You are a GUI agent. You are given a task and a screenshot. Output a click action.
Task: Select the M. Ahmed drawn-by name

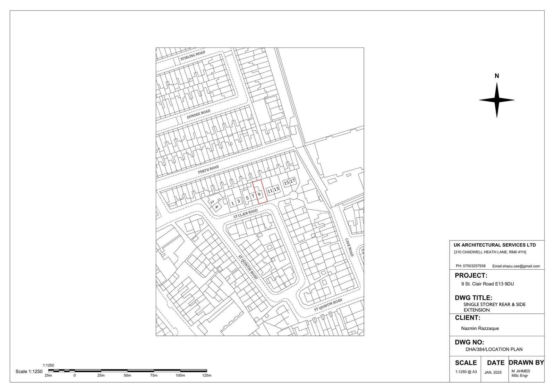[521, 371]
